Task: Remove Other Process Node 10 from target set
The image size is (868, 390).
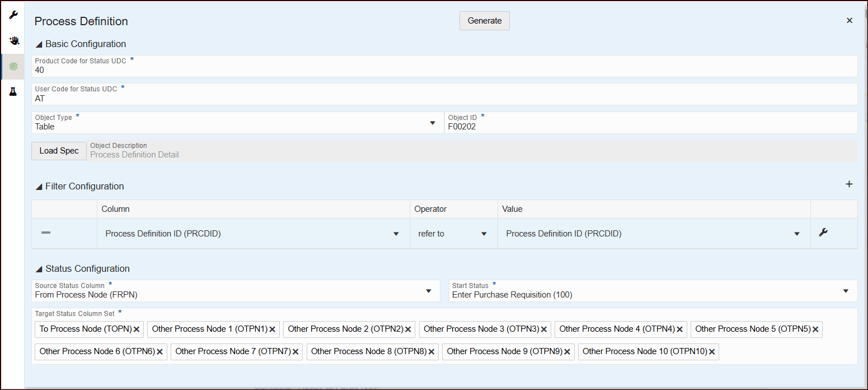Action: (711, 351)
